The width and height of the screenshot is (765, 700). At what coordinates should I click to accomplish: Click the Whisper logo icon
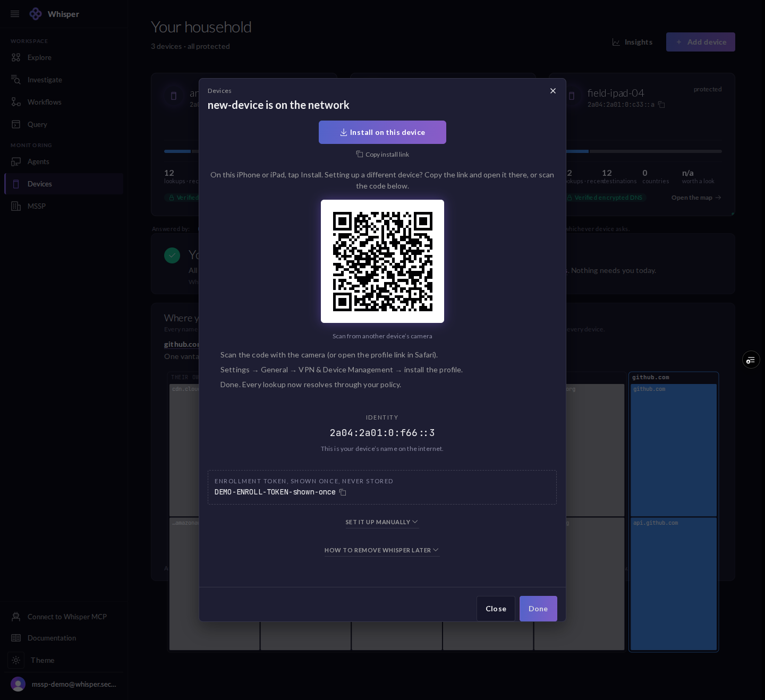[36, 14]
